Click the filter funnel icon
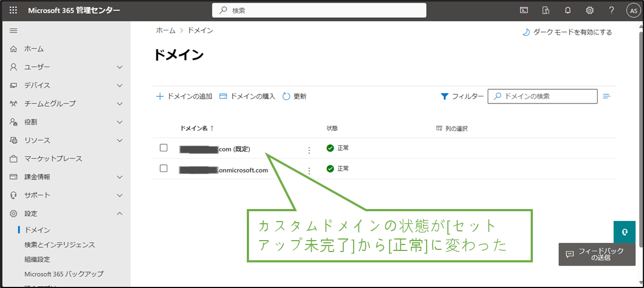Screen dimensions: 644x288 (445, 96)
